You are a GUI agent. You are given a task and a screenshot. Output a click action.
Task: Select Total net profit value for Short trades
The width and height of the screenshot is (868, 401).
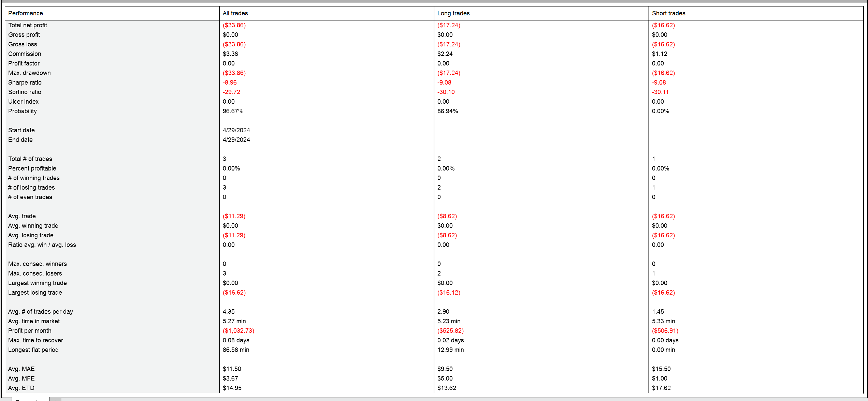pyautogui.click(x=663, y=25)
